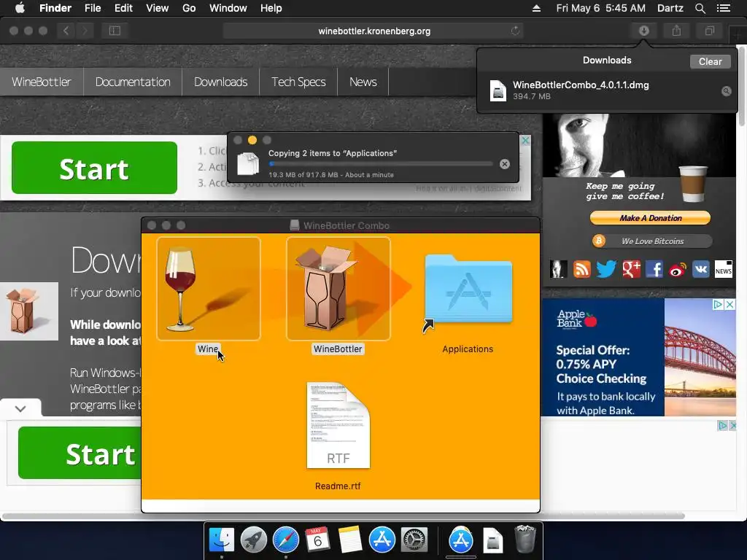Open the Tech Specs tab
Image resolution: width=747 pixels, height=560 pixels.
(298, 82)
